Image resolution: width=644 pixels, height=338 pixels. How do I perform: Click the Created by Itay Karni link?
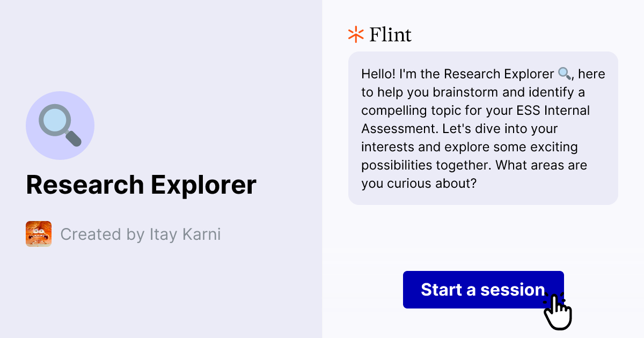[140, 234]
